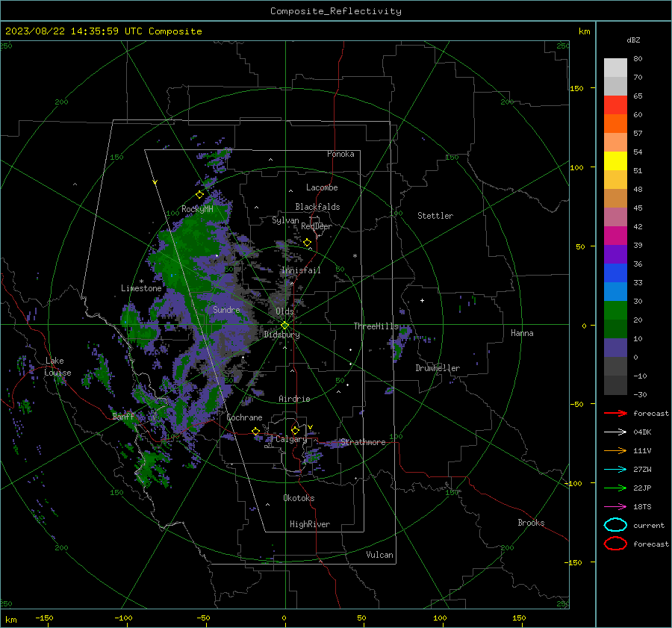Click the yellow radar-center diamond at Olds
Viewport: 672px width, 628px height.
[x=285, y=326]
